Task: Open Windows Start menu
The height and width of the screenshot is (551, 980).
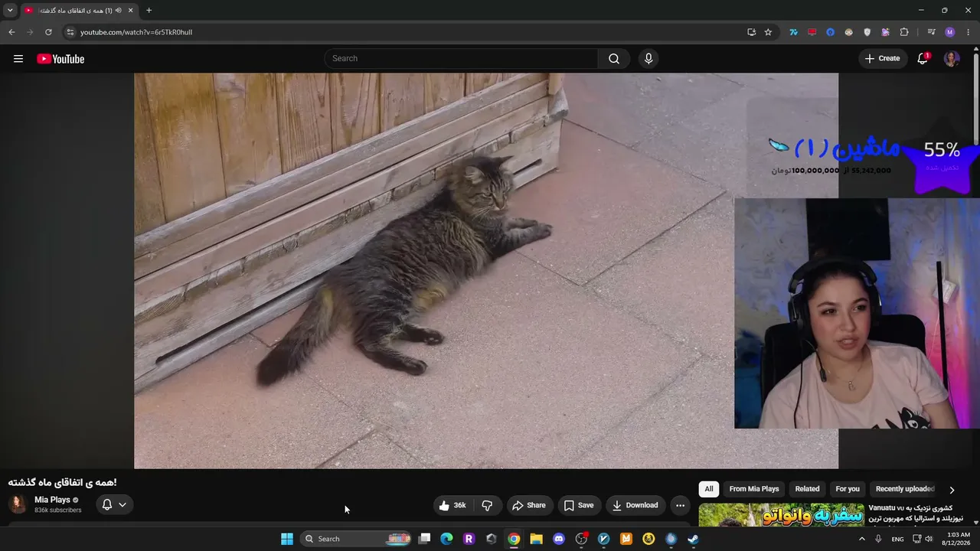Action: pyautogui.click(x=287, y=539)
